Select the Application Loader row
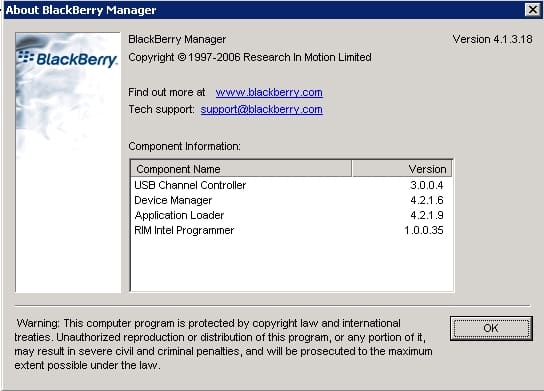 291,215
